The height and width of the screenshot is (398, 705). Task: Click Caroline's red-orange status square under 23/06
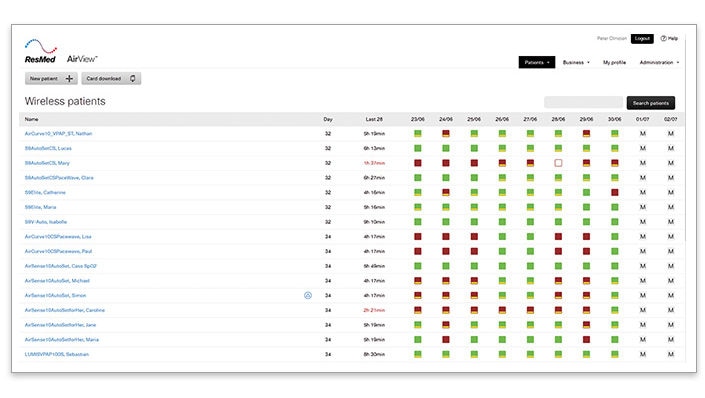(418, 310)
